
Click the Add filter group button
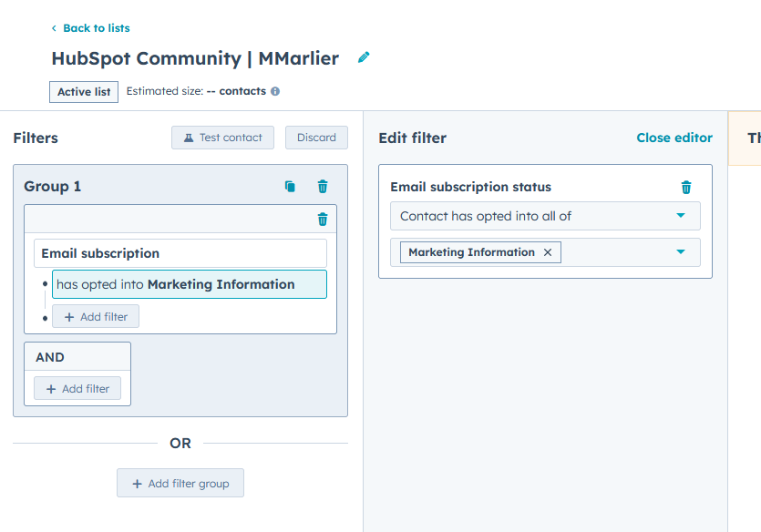pyautogui.click(x=180, y=483)
